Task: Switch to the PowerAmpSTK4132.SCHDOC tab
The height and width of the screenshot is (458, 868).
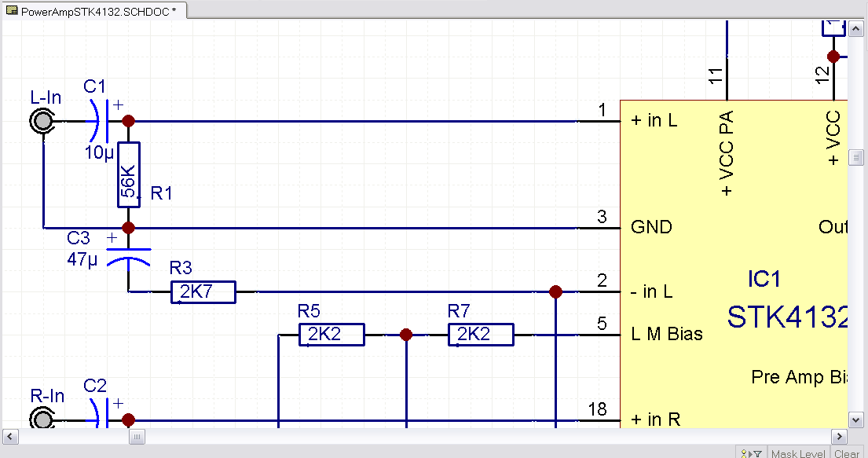Action: [x=94, y=11]
